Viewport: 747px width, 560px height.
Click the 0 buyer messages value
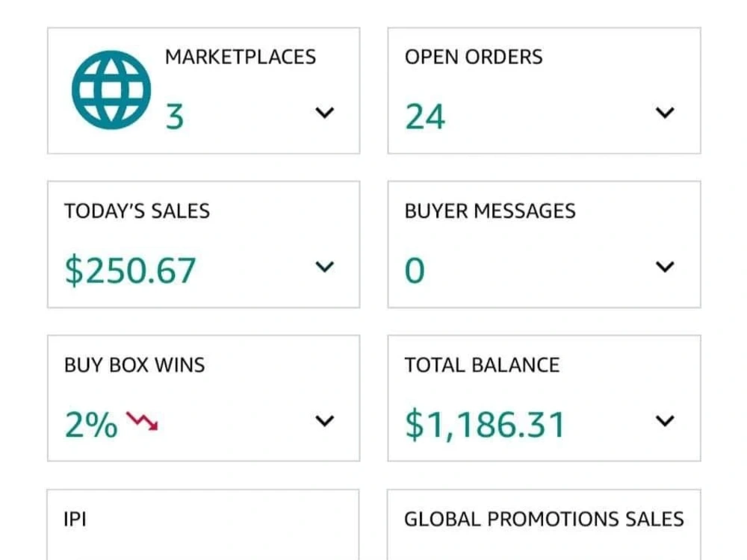415,270
